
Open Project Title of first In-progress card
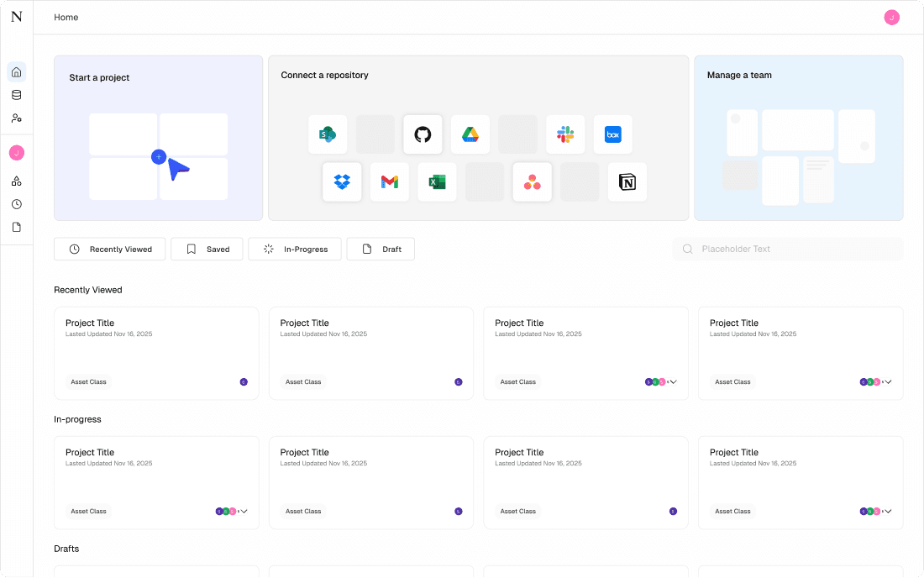(90, 453)
